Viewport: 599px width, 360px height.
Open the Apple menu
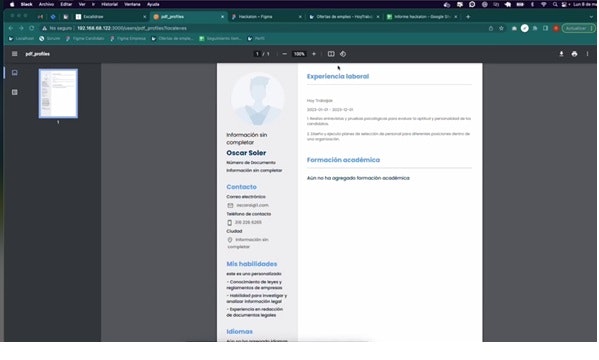point(12,5)
